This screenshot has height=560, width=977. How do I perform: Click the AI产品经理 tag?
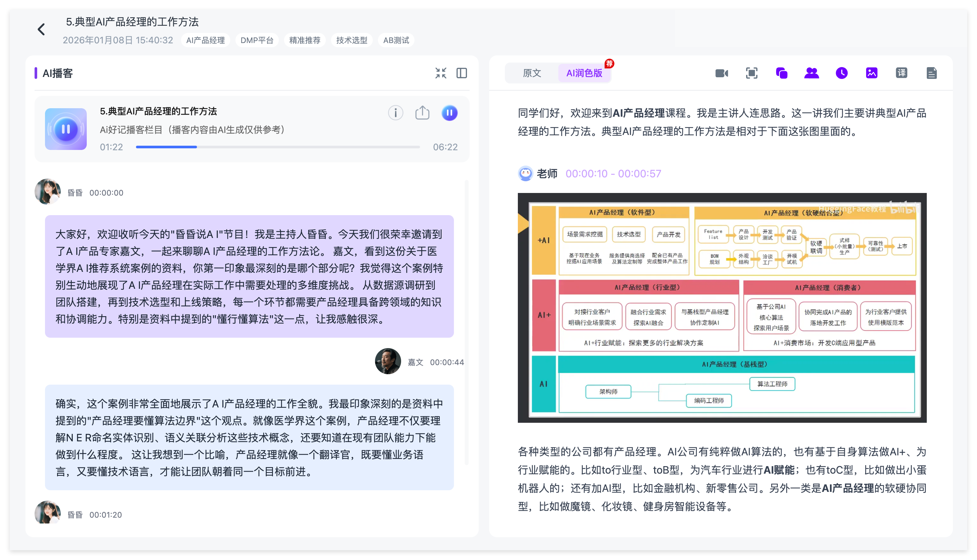[205, 40]
